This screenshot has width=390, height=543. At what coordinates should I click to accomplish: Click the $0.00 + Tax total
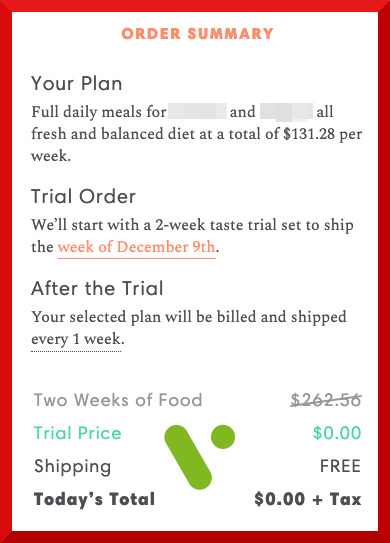[x=308, y=499]
